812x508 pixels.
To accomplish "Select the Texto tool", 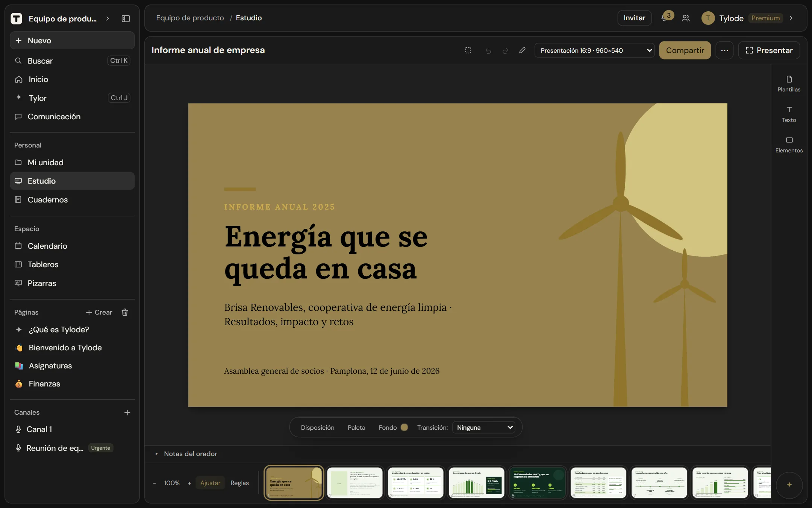I will point(789,114).
